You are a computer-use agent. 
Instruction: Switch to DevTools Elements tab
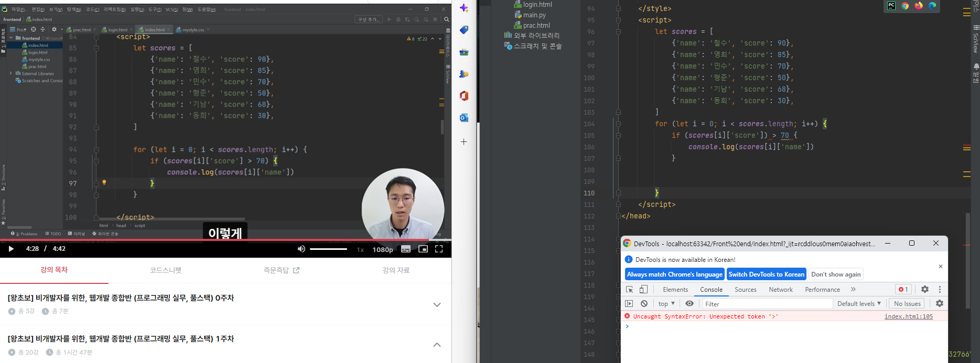tap(675, 290)
